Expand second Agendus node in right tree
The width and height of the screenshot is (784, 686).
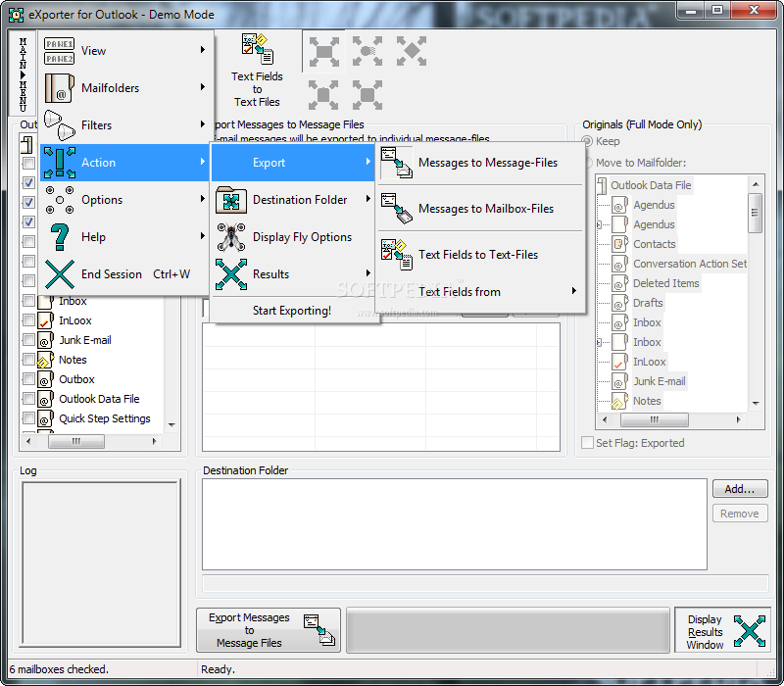point(600,225)
